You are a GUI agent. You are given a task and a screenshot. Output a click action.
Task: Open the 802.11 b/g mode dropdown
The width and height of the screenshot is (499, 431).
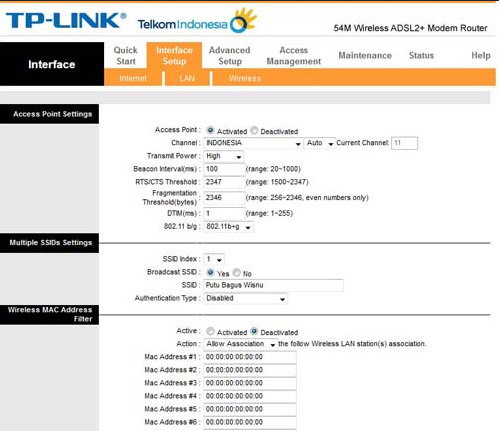[228, 227]
